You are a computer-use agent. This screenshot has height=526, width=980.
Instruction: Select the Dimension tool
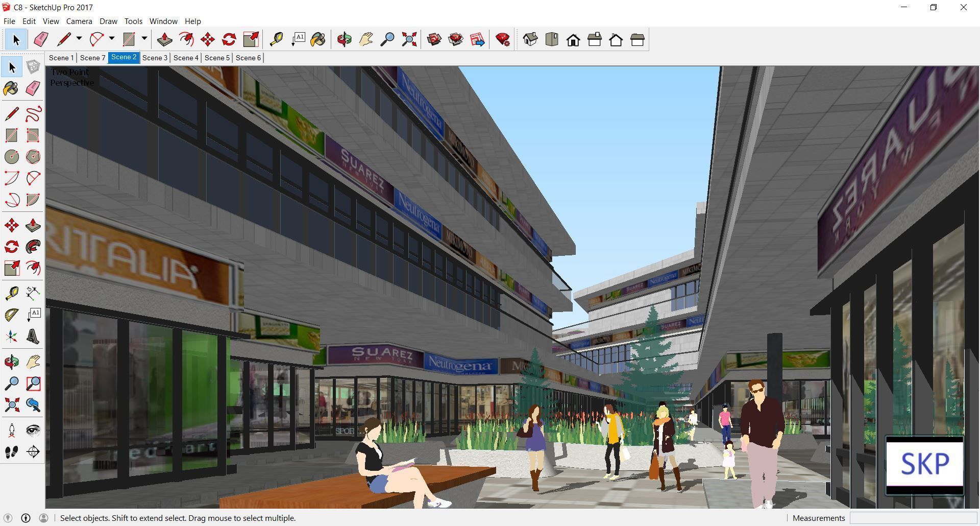pos(33,293)
